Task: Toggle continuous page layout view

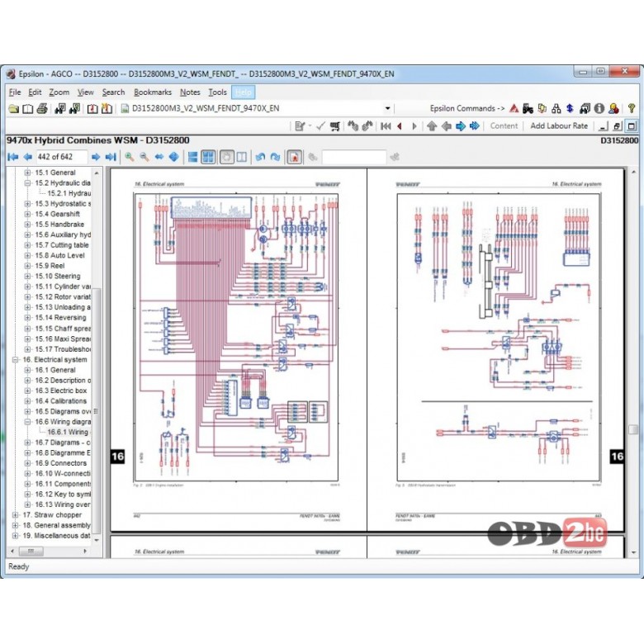Action: 192,157
